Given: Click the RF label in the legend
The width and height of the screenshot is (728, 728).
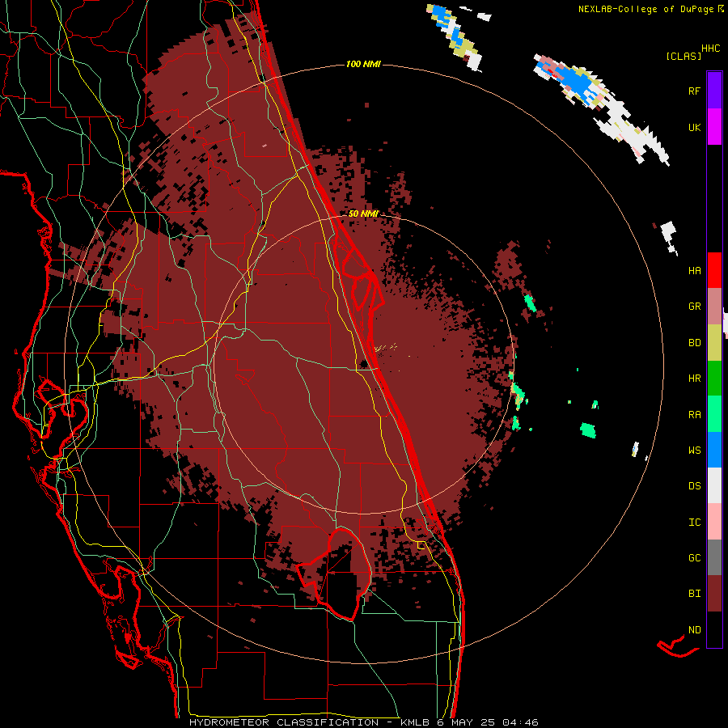Looking at the screenshot, I should (x=694, y=91).
